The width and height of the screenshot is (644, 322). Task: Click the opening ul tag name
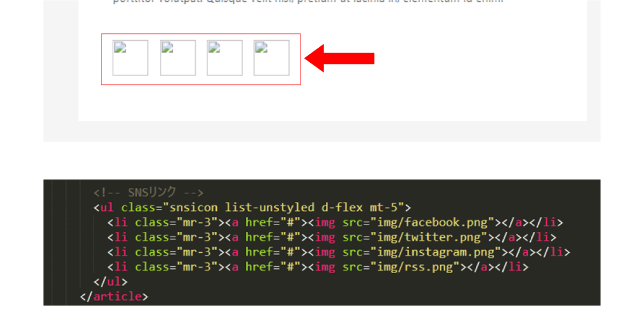coord(107,207)
